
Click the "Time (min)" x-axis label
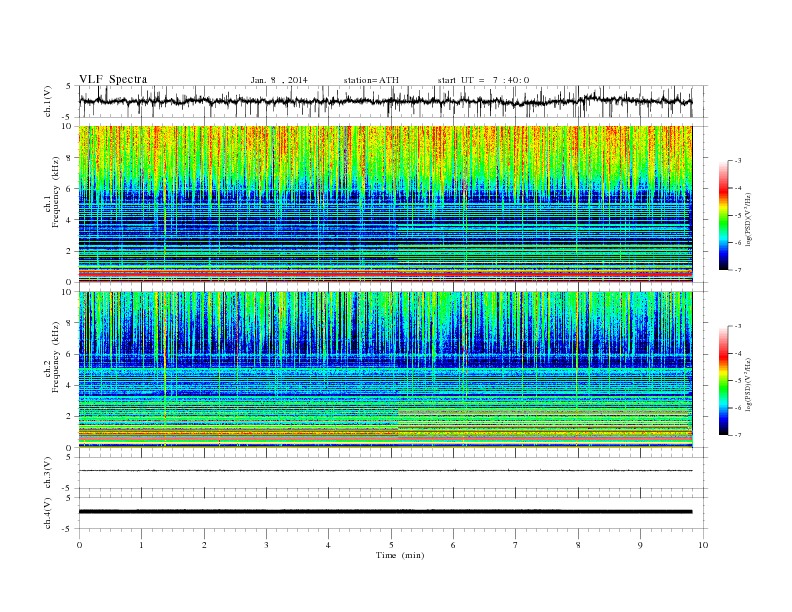pyautogui.click(x=400, y=555)
